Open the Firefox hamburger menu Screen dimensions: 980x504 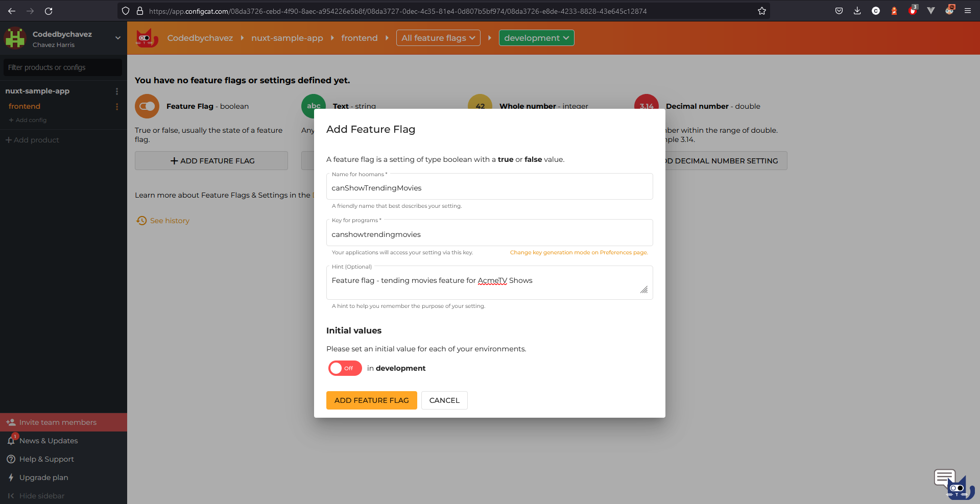tap(968, 10)
